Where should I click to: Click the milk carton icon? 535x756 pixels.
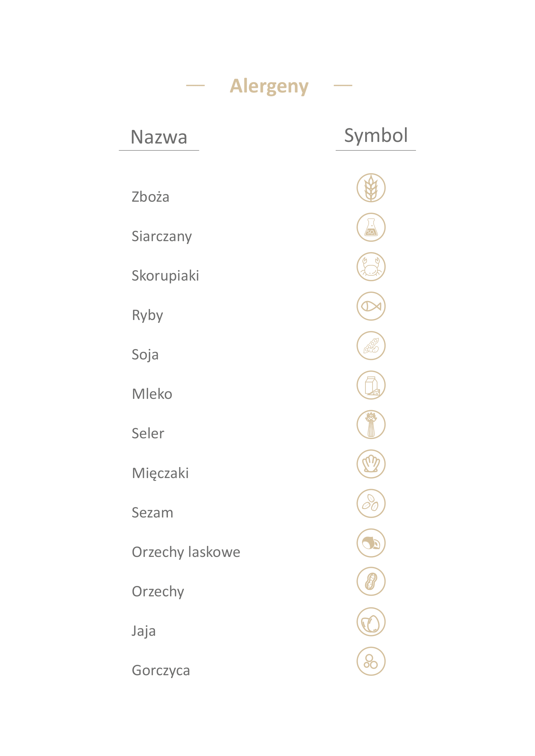(x=371, y=385)
